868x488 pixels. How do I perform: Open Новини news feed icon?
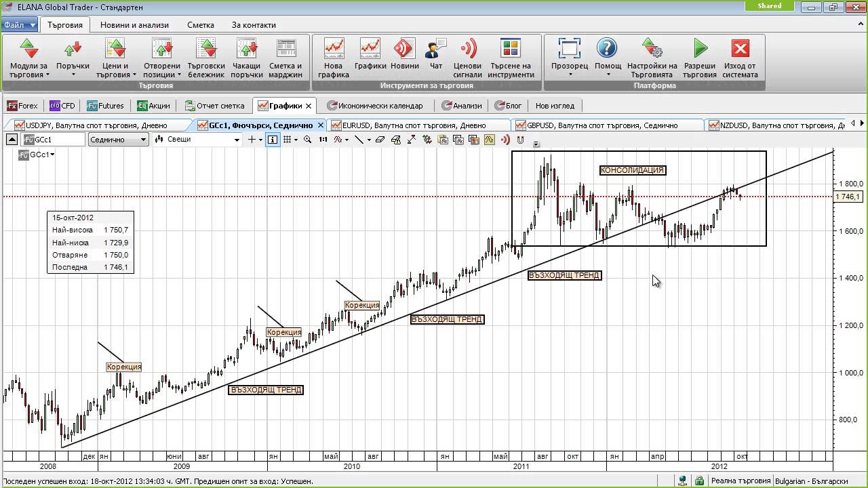pyautogui.click(x=404, y=49)
